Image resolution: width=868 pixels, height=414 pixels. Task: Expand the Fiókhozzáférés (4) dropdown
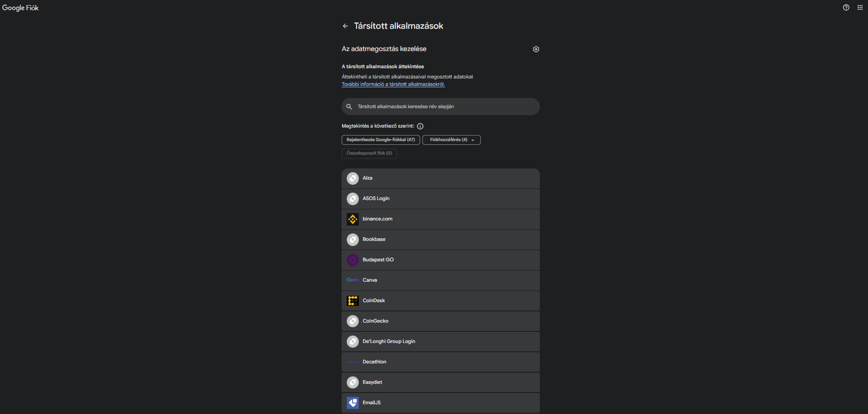[452, 140]
